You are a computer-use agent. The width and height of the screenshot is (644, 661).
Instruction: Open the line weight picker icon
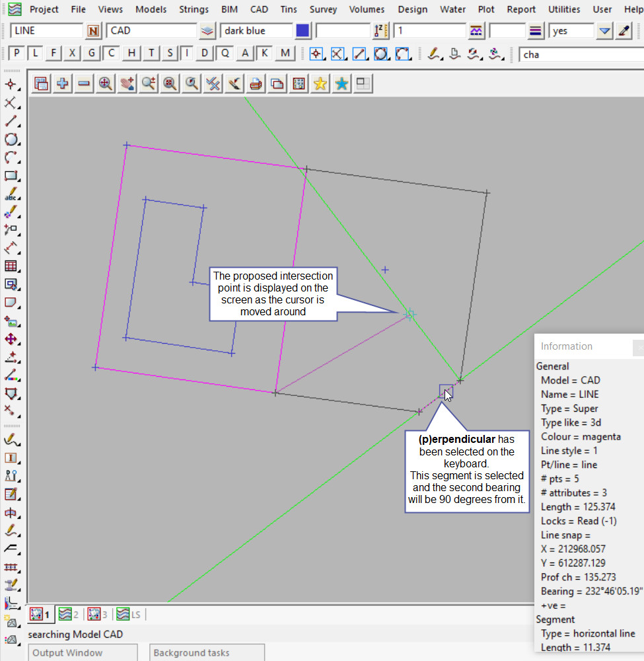(x=536, y=31)
